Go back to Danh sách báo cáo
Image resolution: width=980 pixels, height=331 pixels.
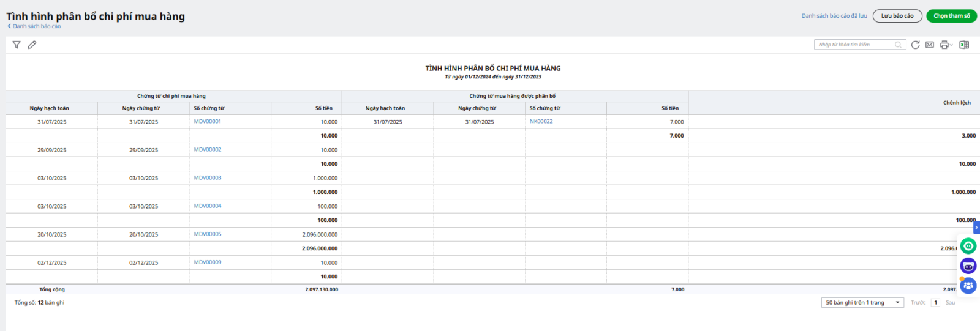(x=34, y=26)
